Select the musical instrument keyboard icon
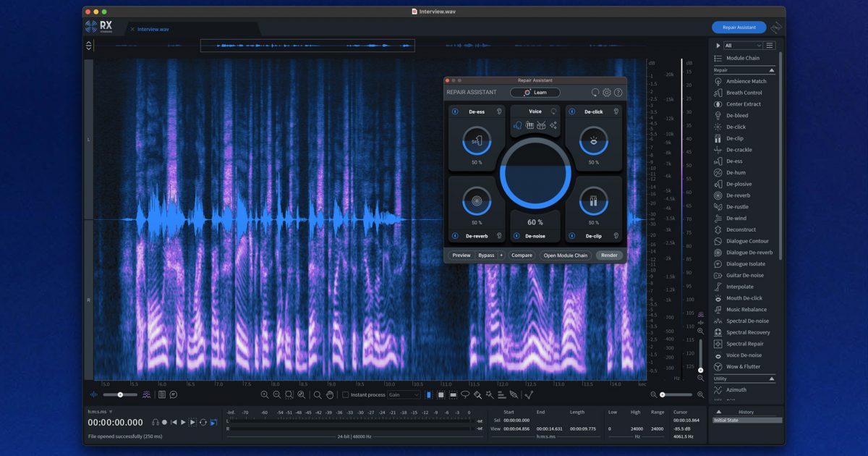The image size is (868, 456). click(529, 125)
